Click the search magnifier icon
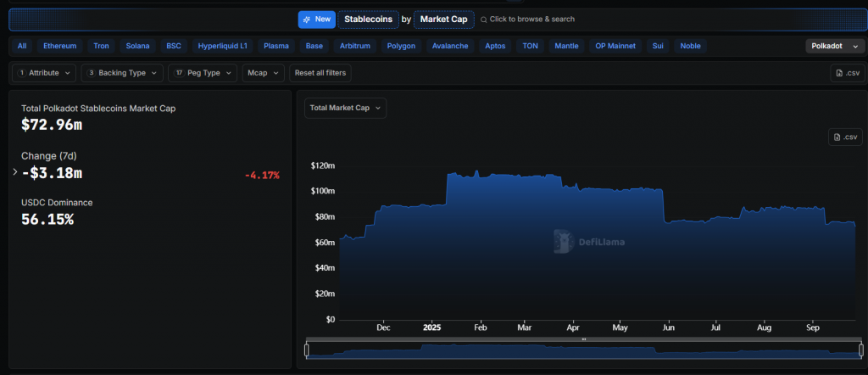The image size is (868, 375). pyautogui.click(x=484, y=19)
